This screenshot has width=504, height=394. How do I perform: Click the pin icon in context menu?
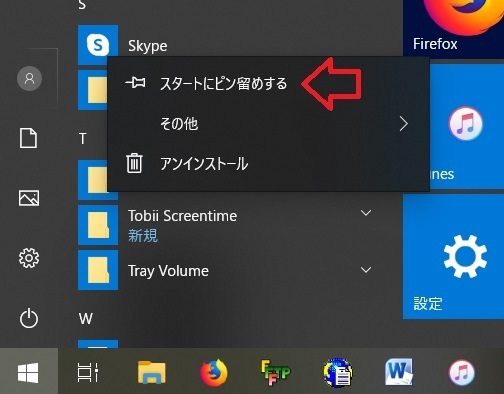pyautogui.click(x=135, y=83)
